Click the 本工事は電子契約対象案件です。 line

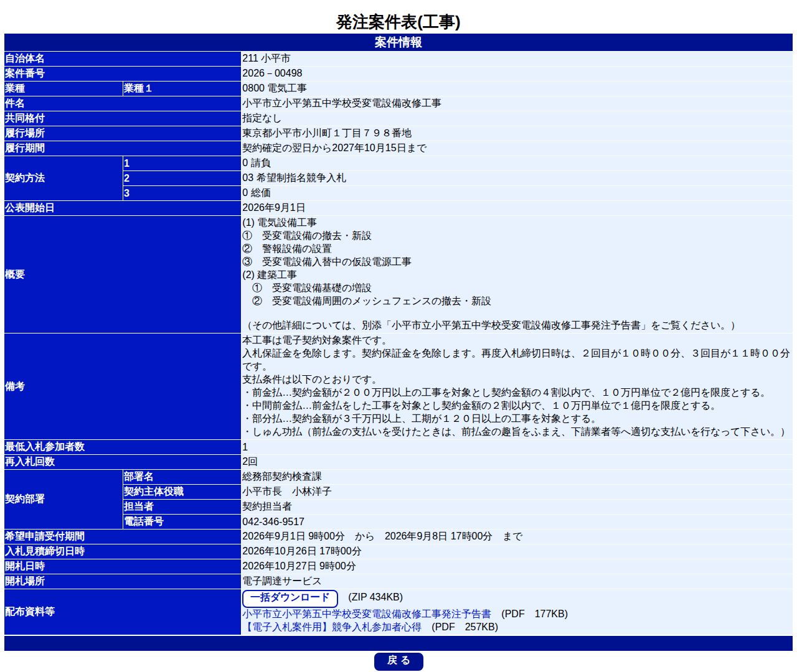317,340
